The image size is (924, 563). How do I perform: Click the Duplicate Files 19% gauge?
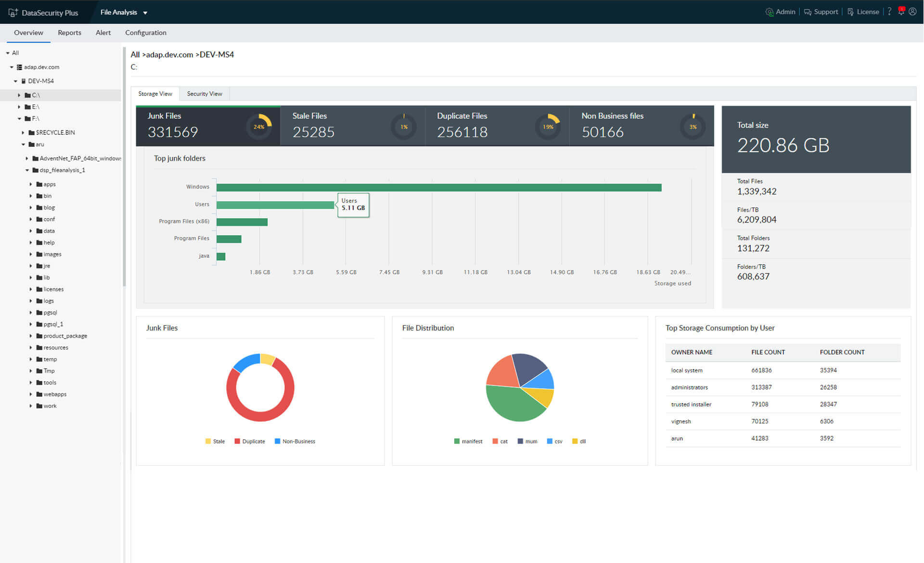tap(548, 127)
